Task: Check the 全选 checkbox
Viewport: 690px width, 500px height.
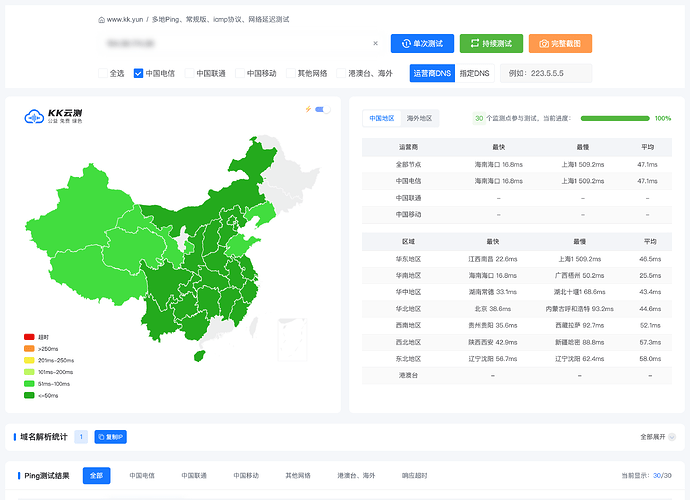Action: [x=103, y=73]
